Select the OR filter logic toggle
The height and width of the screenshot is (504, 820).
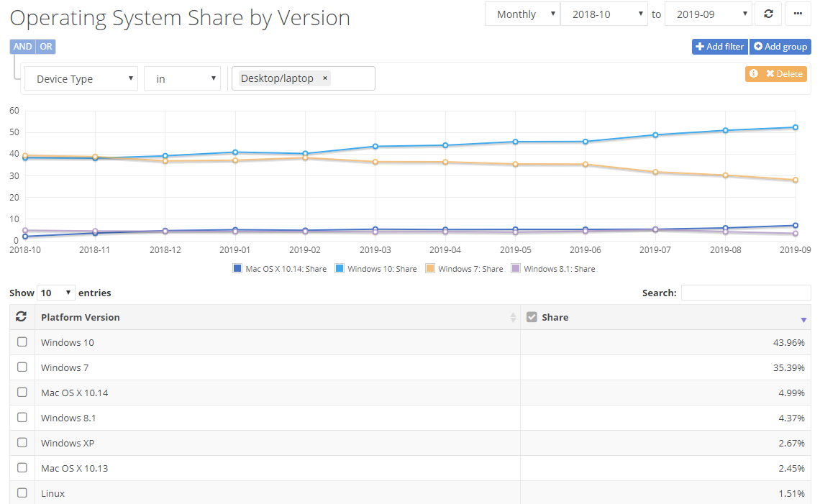(46, 47)
